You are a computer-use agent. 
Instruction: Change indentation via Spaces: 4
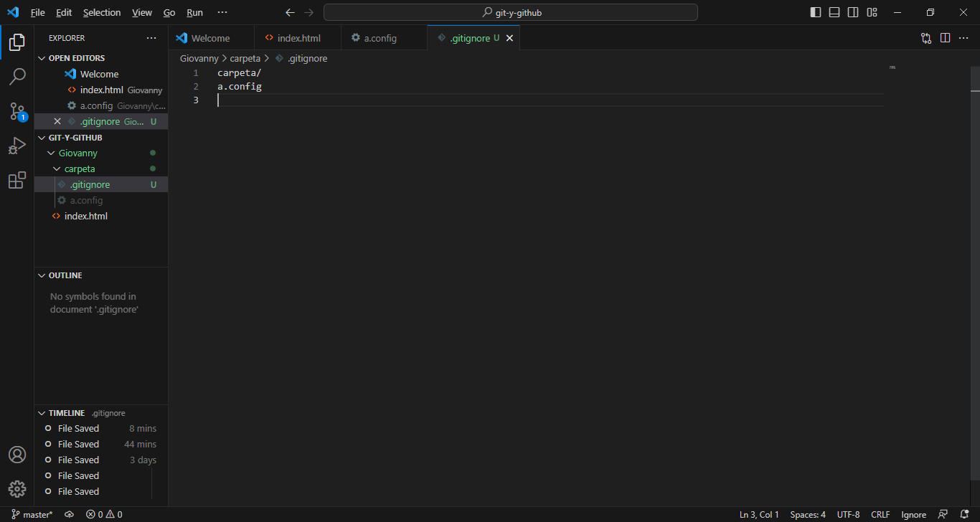coord(808,514)
